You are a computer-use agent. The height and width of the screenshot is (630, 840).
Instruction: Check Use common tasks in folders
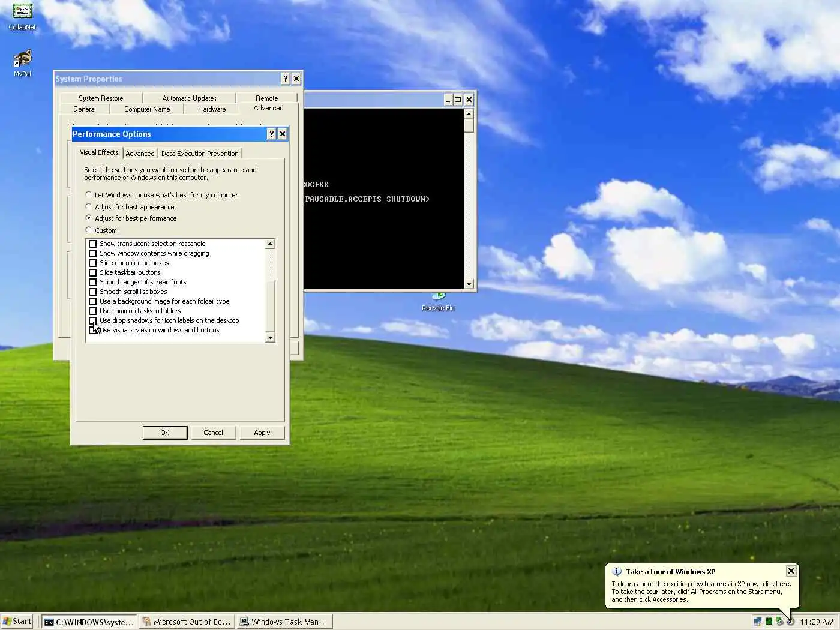point(92,311)
